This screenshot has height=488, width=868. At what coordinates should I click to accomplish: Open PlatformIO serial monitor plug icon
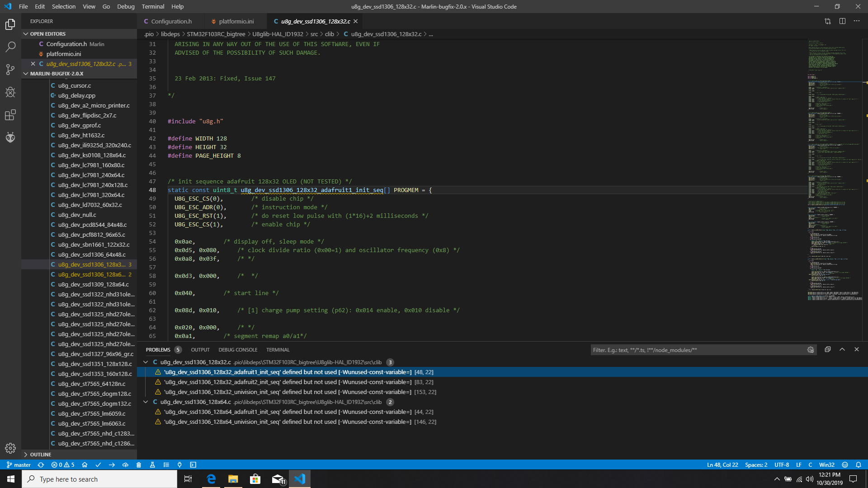(x=179, y=465)
